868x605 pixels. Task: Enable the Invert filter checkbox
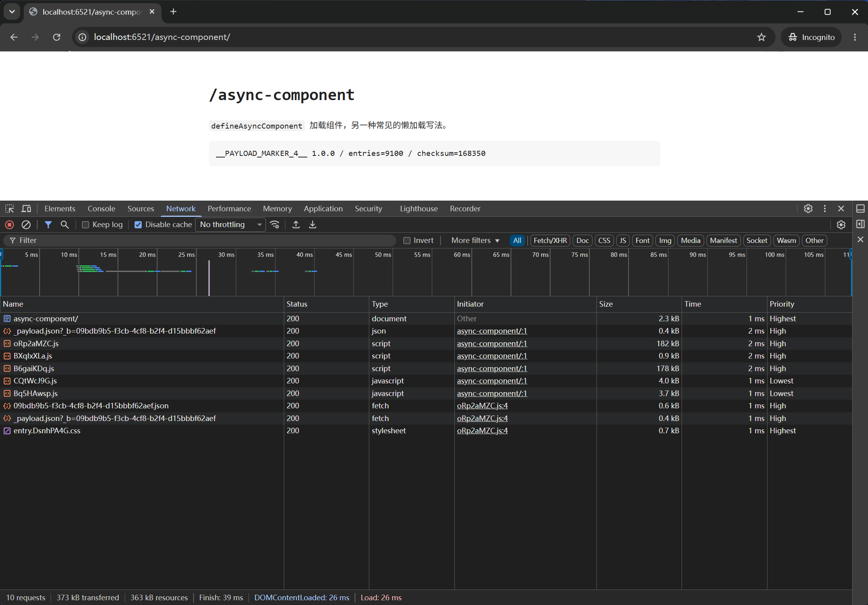pyautogui.click(x=406, y=241)
